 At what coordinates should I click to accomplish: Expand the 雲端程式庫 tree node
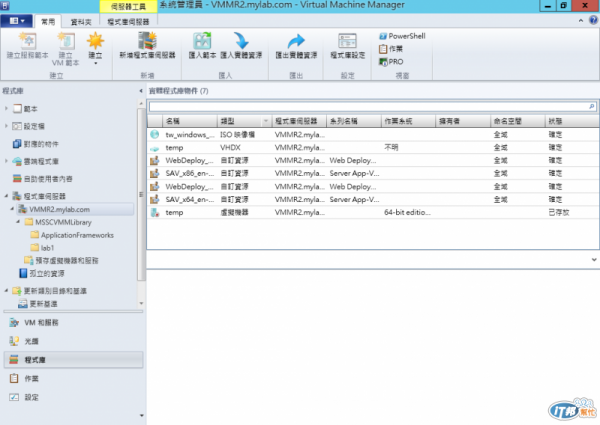pyautogui.click(x=6, y=161)
